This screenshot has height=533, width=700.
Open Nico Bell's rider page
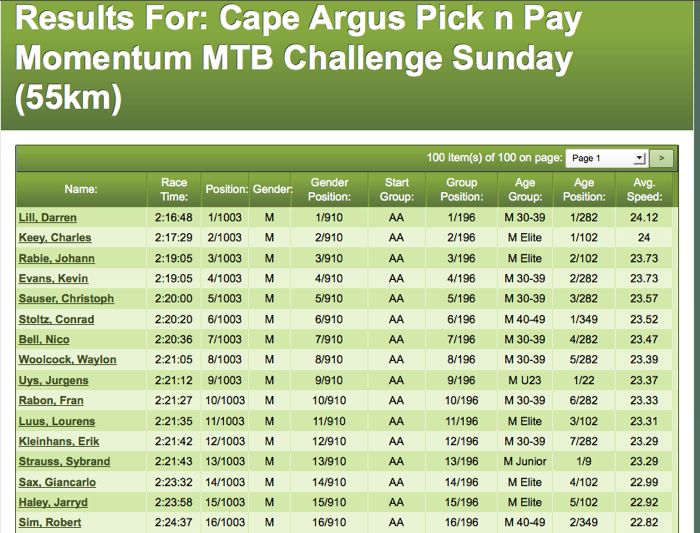[x=43, y=339]
